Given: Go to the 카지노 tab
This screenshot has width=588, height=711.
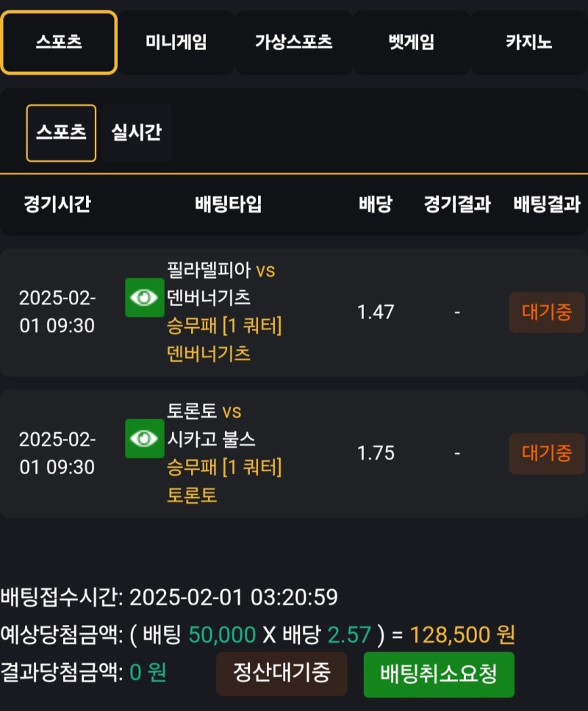Looking at the screenshot, I should tap(529, 43).
